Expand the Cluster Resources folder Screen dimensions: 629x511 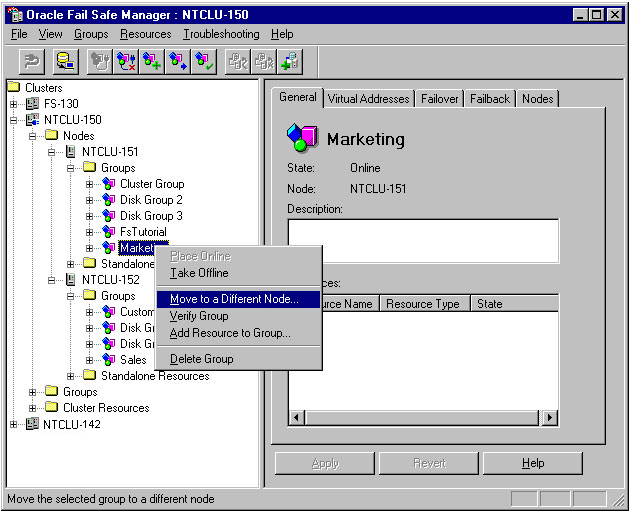pos(32,408)
